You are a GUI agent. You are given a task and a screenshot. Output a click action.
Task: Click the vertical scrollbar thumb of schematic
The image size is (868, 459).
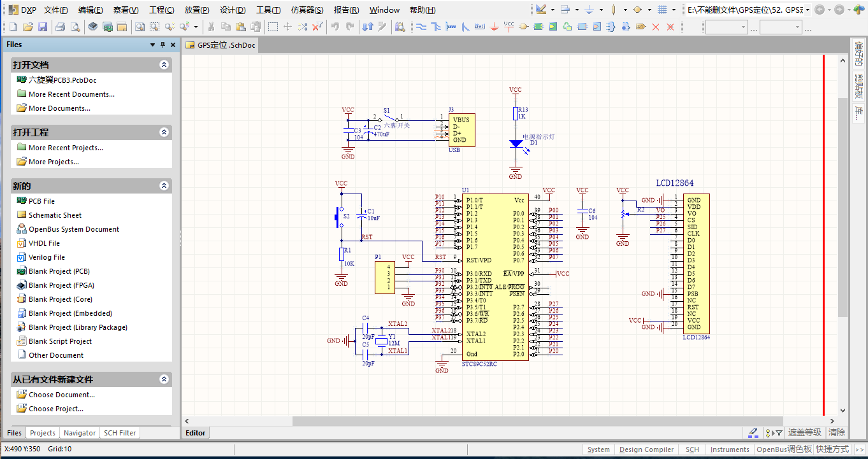[843, 207]
